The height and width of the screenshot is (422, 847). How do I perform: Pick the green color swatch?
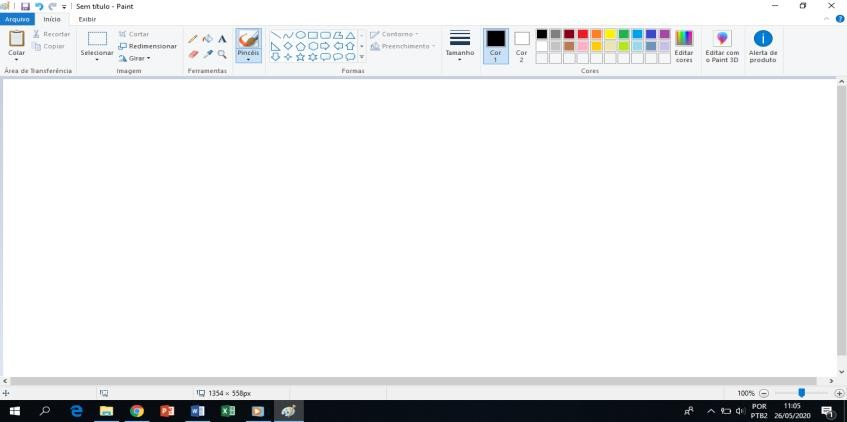623,34
